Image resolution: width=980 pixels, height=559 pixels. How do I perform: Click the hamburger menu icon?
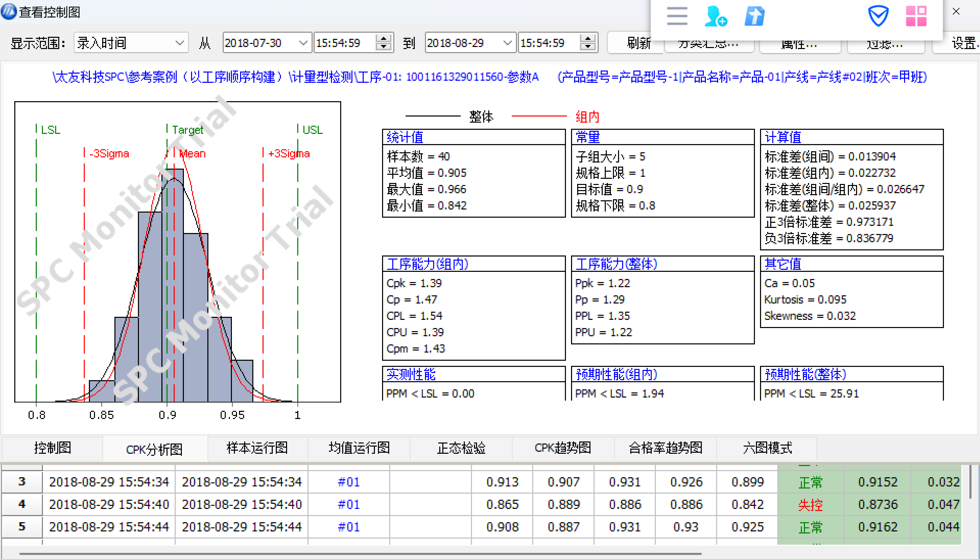pyautogui.click(x=677, y=16)
